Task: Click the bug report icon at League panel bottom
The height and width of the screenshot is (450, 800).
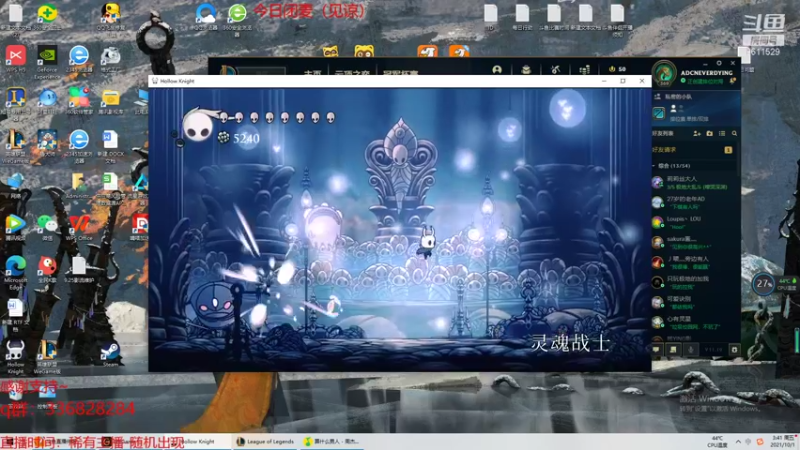Action: (x=734, y=349)
